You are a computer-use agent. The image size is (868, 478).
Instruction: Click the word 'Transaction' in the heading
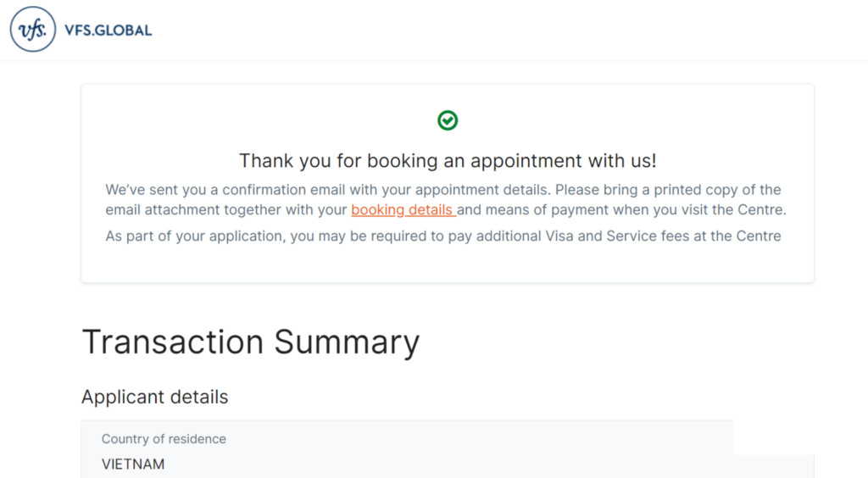click(173, 342)
